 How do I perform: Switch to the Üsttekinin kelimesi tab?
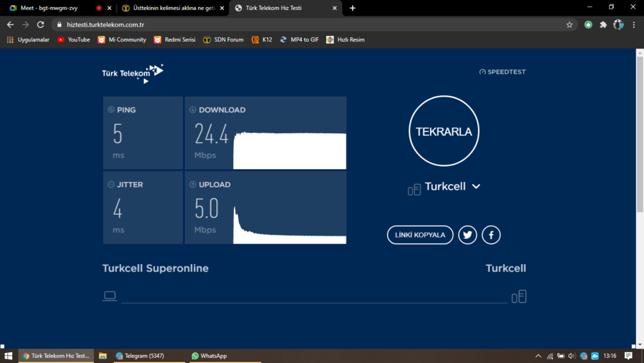(174, 8)
